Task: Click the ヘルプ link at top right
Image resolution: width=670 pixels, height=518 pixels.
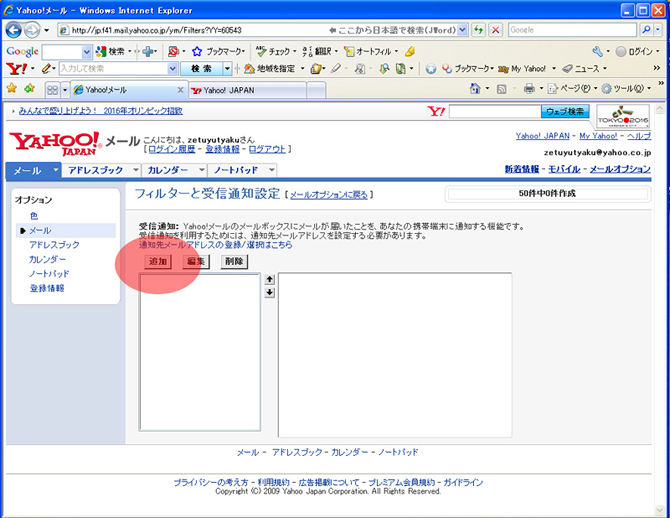Action: 639,136
